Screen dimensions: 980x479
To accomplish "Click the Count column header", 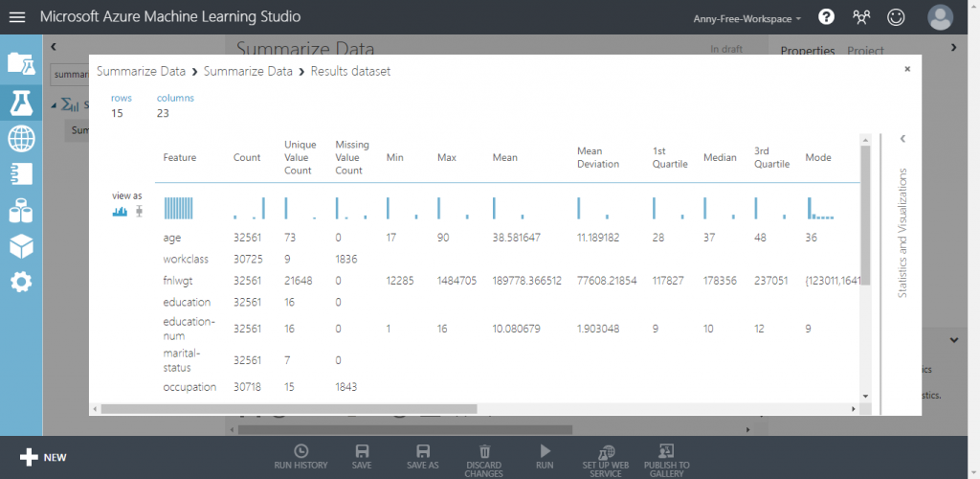I will pos(247,157).
